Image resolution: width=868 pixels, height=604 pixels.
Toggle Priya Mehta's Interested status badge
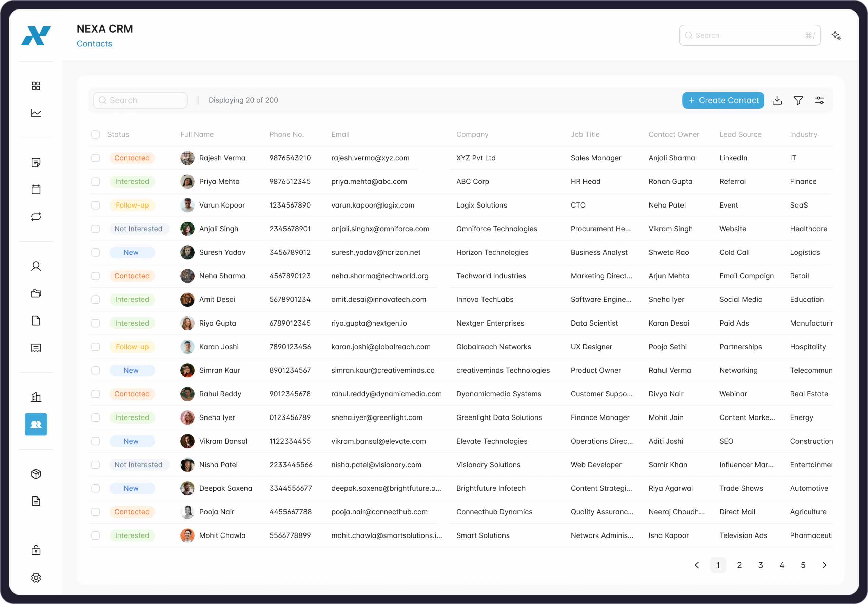[x=132, y=181]
